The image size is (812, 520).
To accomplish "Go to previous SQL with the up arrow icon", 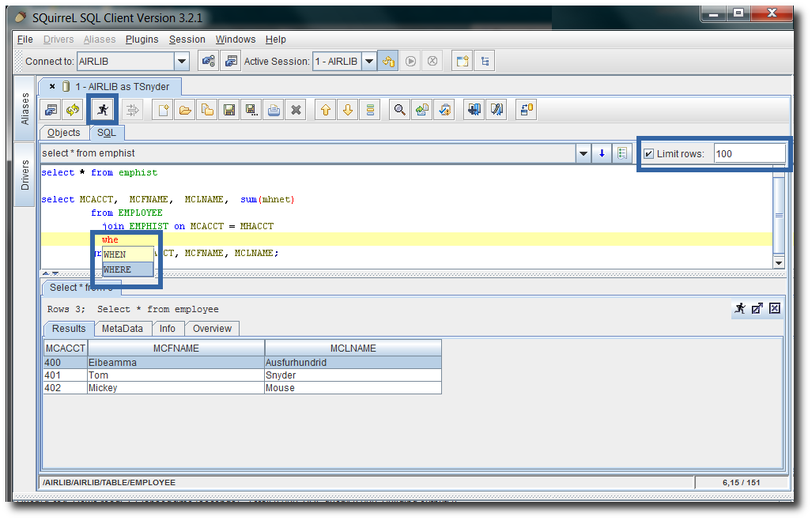I will pos(326,110).
